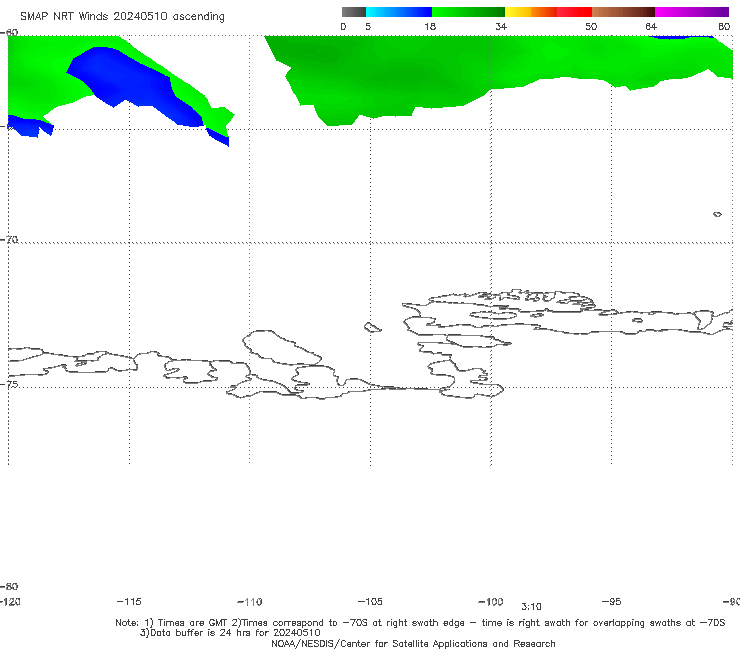Click the brown segment of the color bar

623,12
